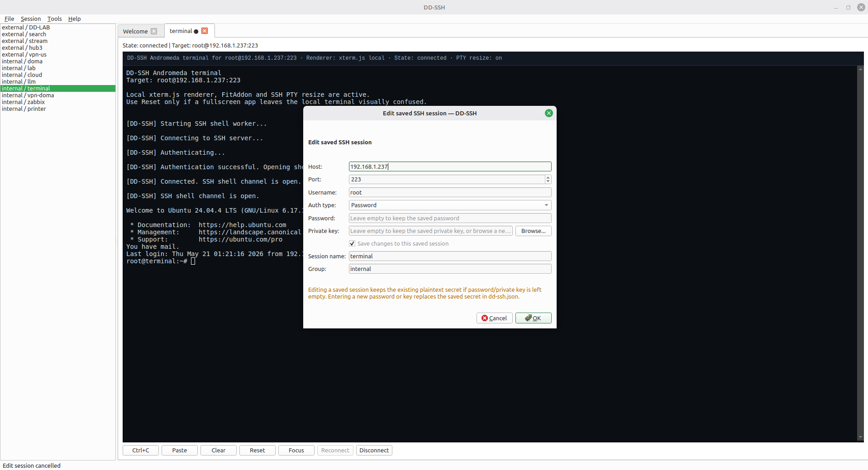Select session internal / printer
This screenshot has height=470, width=868.
[58, 109]
